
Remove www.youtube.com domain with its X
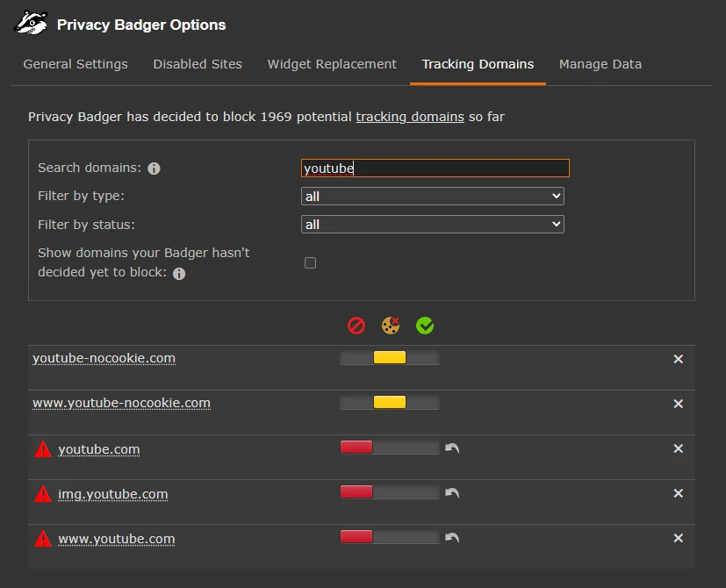(x=679, y=538)
